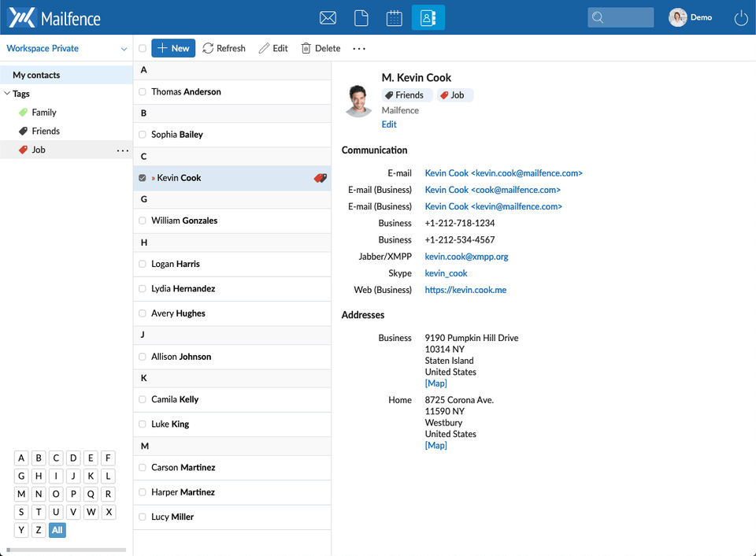Click the Mailfence logo
Viewport: 756px width, 556px height.
pyautogui.click(x=54, y=18)
